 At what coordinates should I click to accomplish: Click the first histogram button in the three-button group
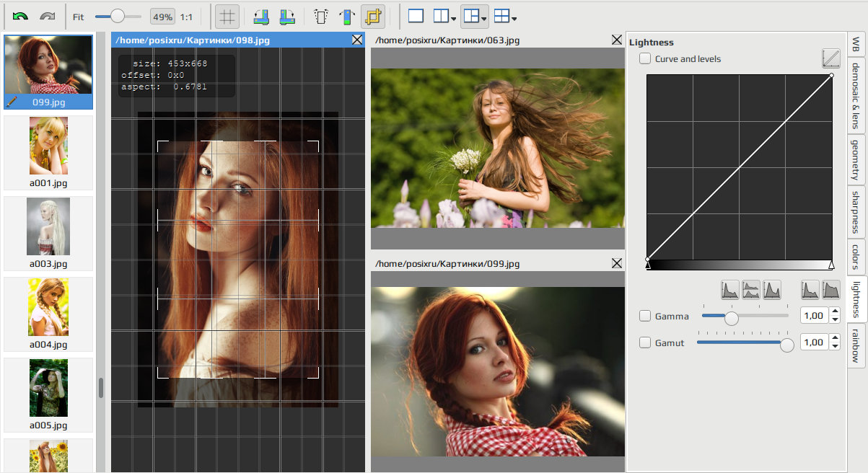(730, 291)
